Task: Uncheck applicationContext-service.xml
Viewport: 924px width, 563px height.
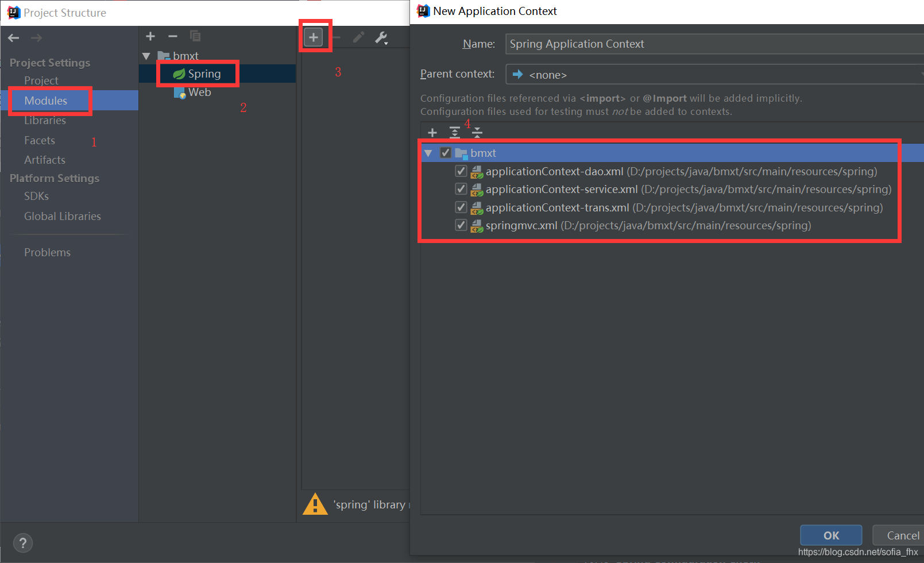Action: pyautogui.click(x=461, y=189)
